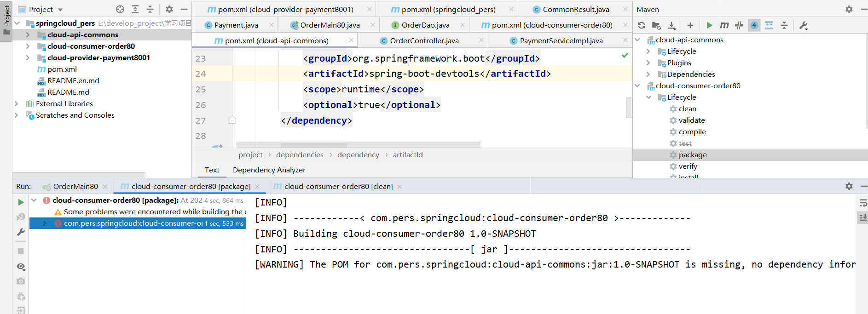Click Collapse All in Project panel
Viewport: 868px width, 314px height.
(x=150, y=9)
